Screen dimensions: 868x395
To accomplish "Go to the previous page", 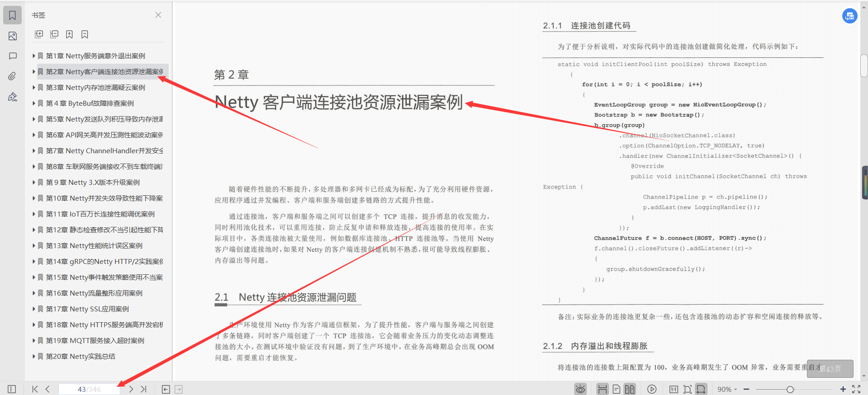I will [47, 389].
